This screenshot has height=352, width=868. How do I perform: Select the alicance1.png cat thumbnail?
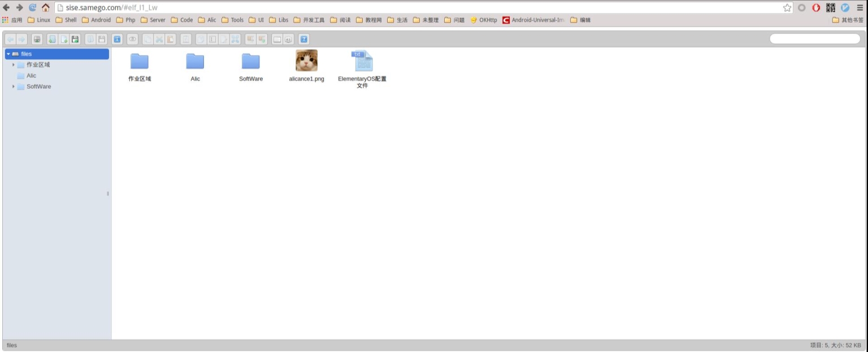click(306, 60)
